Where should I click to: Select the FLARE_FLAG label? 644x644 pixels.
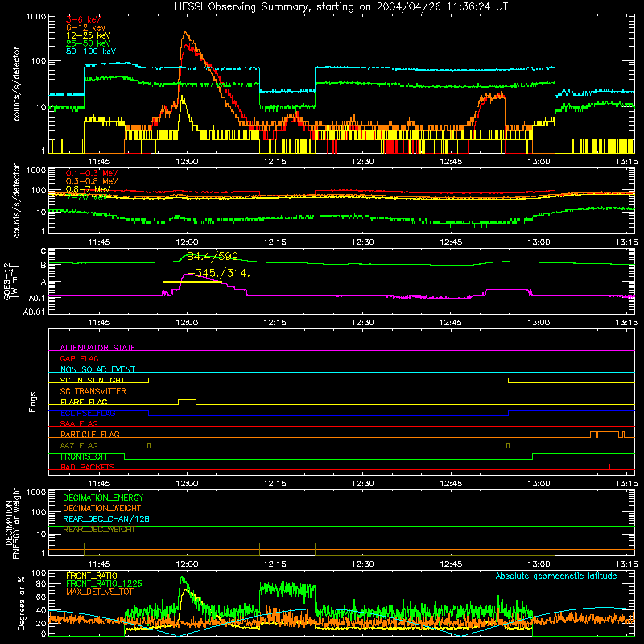[84, 402]
